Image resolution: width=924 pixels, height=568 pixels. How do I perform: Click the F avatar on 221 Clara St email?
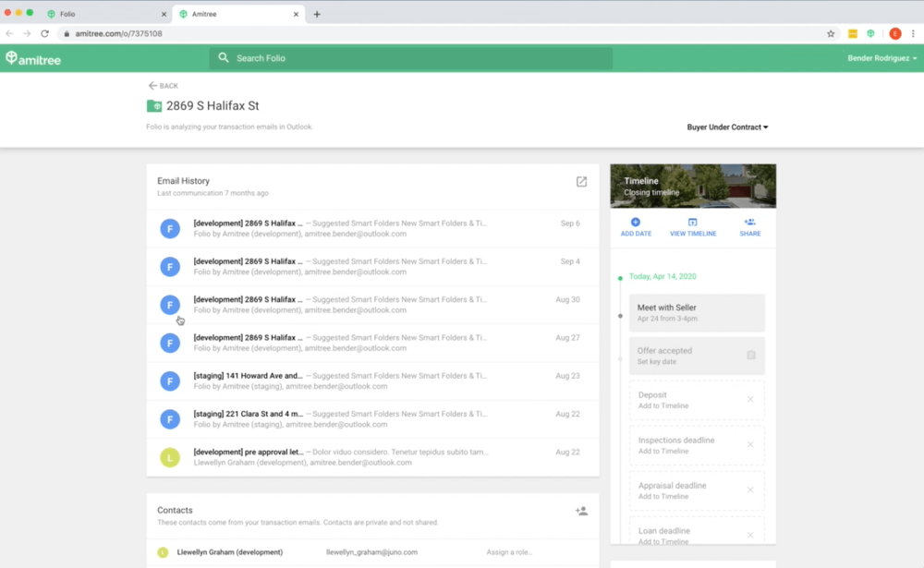coord(170,419)
